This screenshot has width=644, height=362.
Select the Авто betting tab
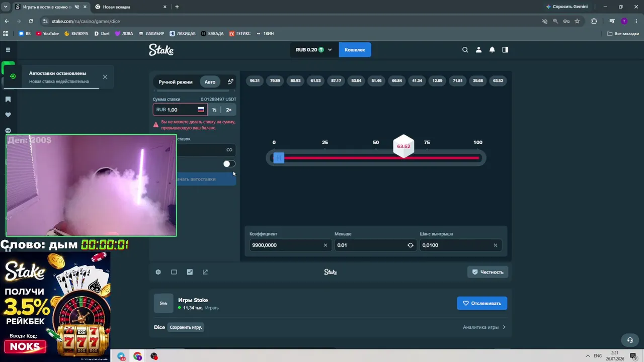tap(210, 82)
